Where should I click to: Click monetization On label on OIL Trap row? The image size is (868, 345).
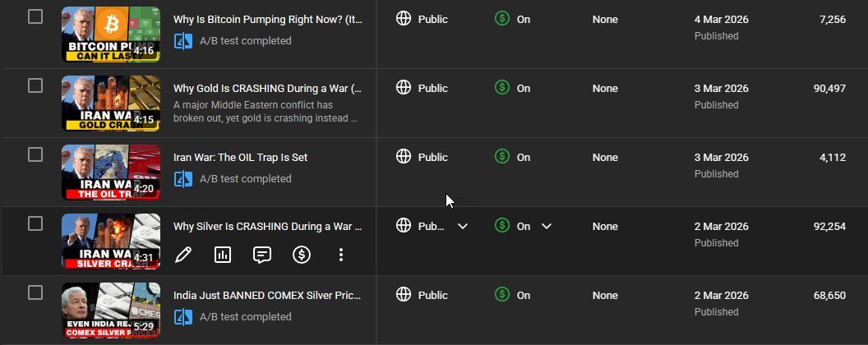pos(524,158)
